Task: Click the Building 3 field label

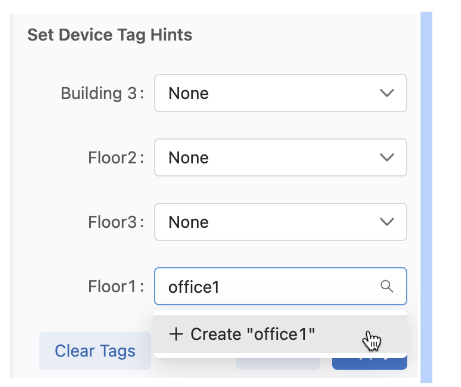Action: (x=102, y=93)
